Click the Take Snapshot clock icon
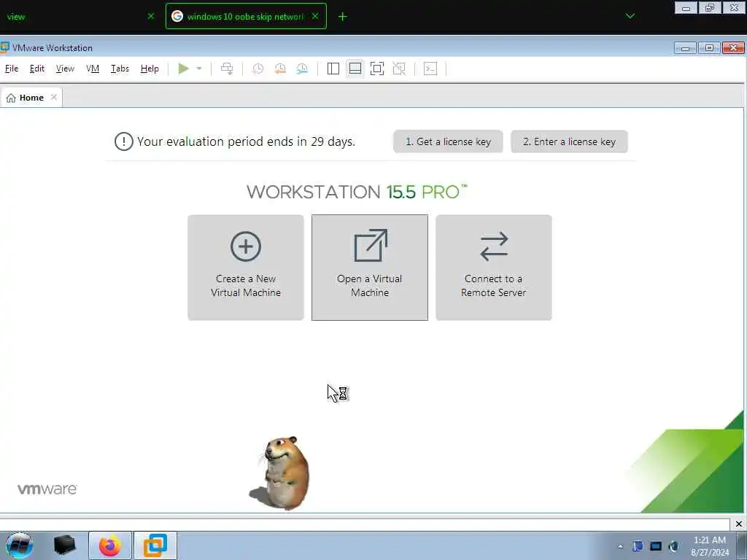This screenshot has height=560, width=747. pyautogui.click(x=258, y=69)
